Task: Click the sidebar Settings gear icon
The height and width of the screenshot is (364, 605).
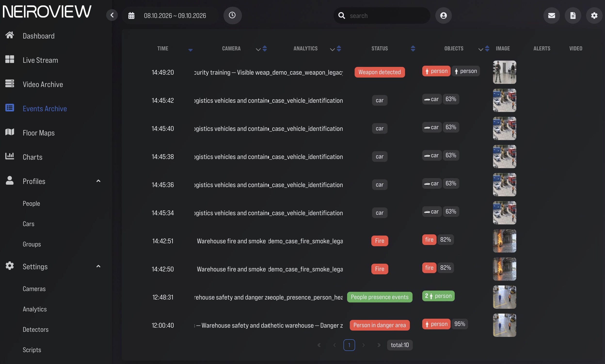Action: pos(9,266)
